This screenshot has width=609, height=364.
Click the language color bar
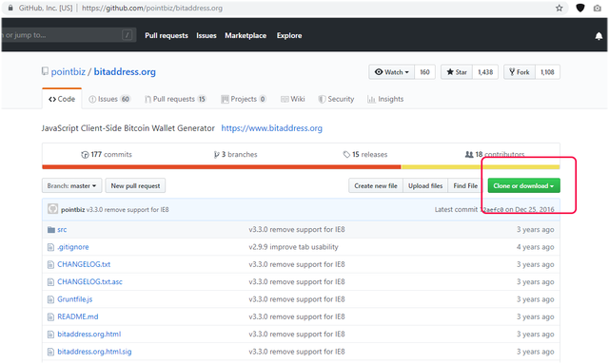[x=301, y=167]
